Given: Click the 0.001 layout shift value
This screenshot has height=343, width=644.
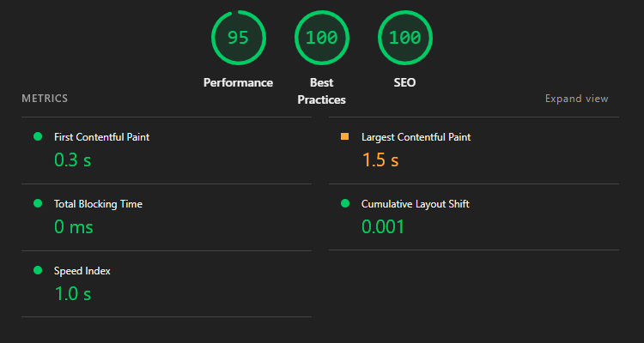Looking at the screenshot, I should 383,227.
